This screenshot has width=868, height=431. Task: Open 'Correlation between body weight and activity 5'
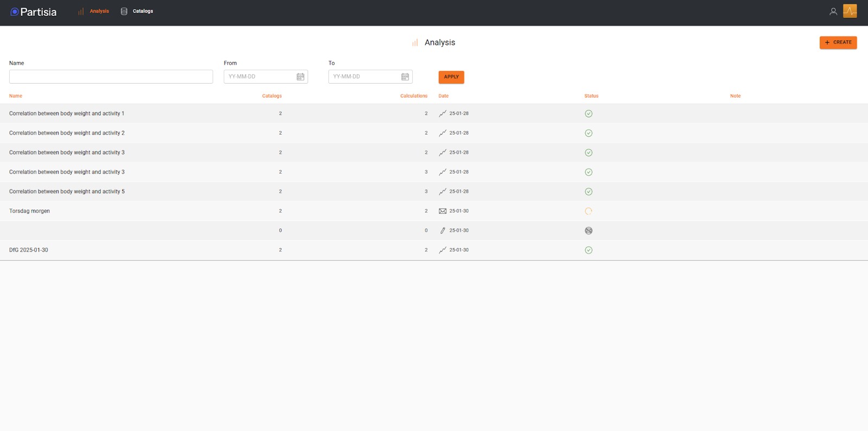click(x=67, y=192)
